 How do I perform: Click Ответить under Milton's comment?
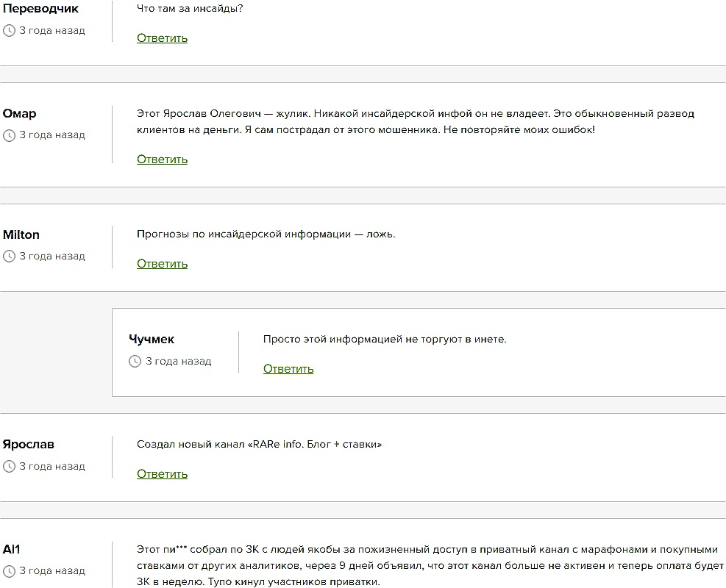tap(162, 264)
